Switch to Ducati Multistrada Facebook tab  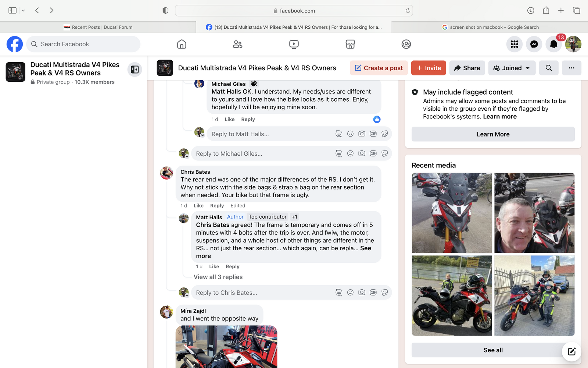(294, 27)
